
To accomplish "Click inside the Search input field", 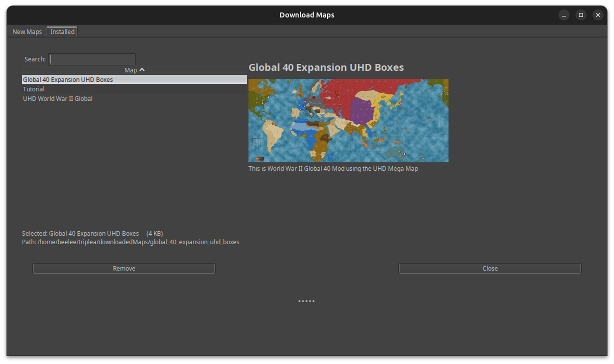I will (91, 59).
